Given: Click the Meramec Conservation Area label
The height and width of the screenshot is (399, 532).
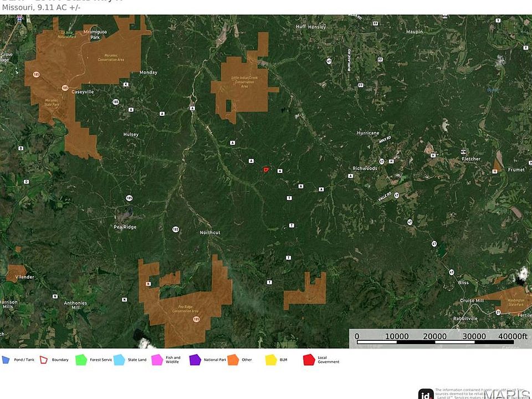Looking at the screenshot, I should 115,56.
